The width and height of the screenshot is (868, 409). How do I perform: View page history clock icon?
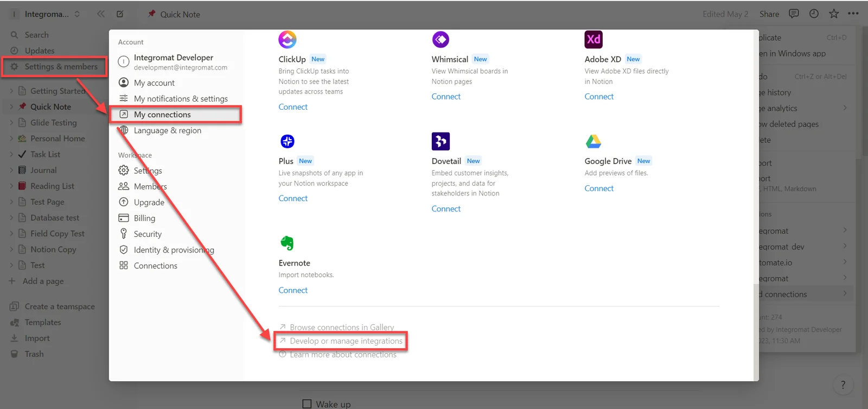814,14
